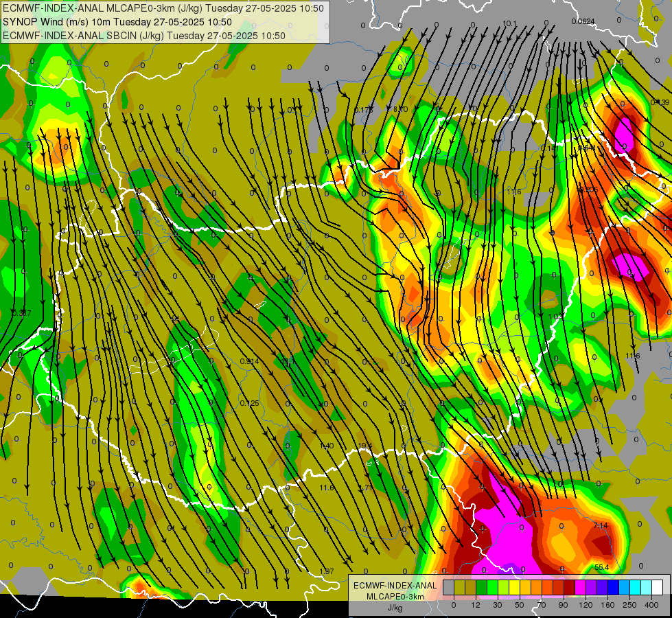
Task: Click the map value 0.0624
Action: click(583, 21)
